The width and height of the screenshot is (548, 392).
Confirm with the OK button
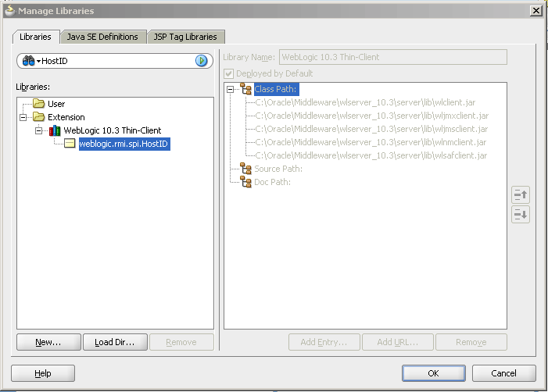point(433,373)
